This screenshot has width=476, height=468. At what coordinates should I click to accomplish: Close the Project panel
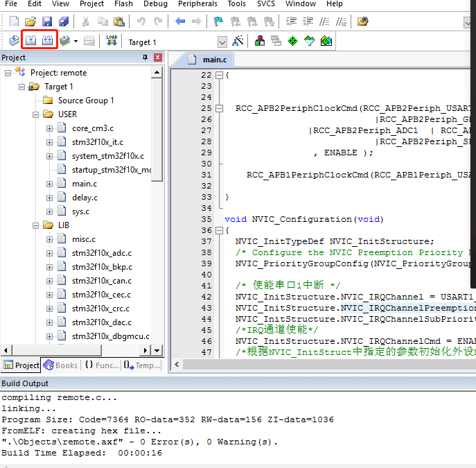pos(158,58)
